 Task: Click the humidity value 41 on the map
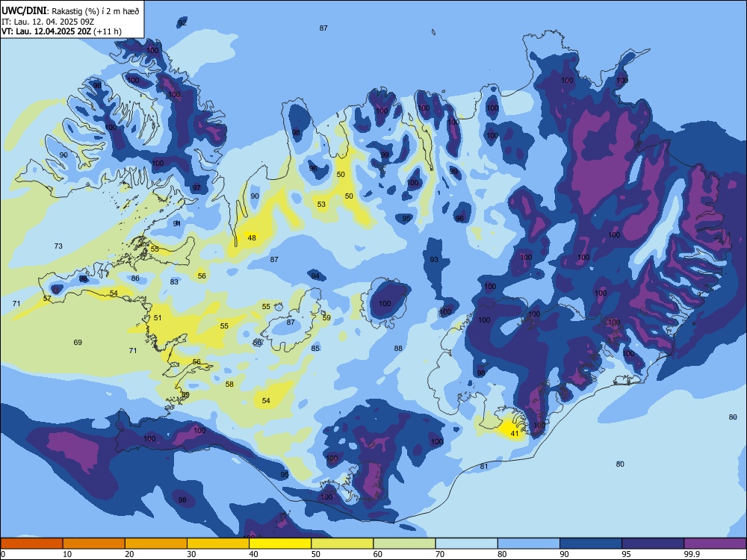coord(515,433)
